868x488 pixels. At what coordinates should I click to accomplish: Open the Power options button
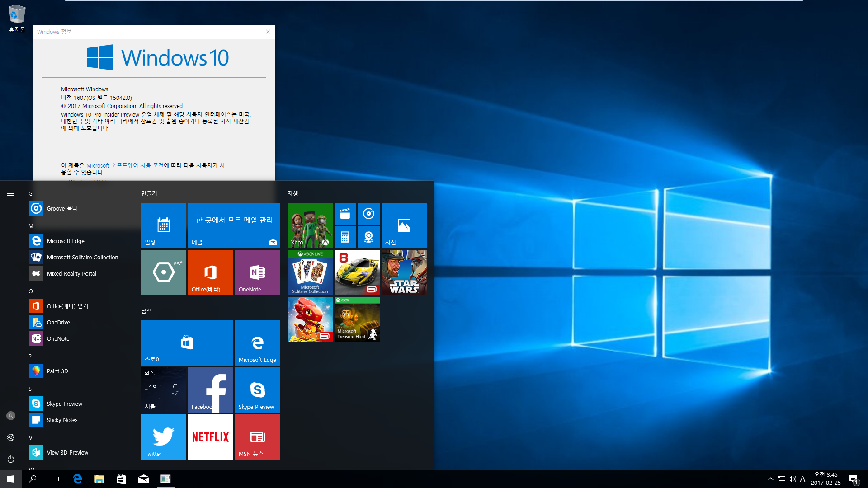point(11,459)
